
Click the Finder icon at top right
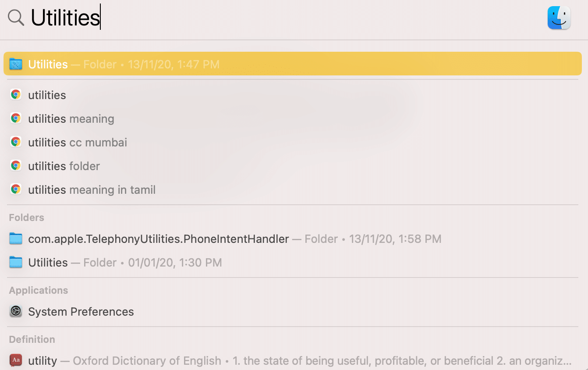click(x=559, y=18)
